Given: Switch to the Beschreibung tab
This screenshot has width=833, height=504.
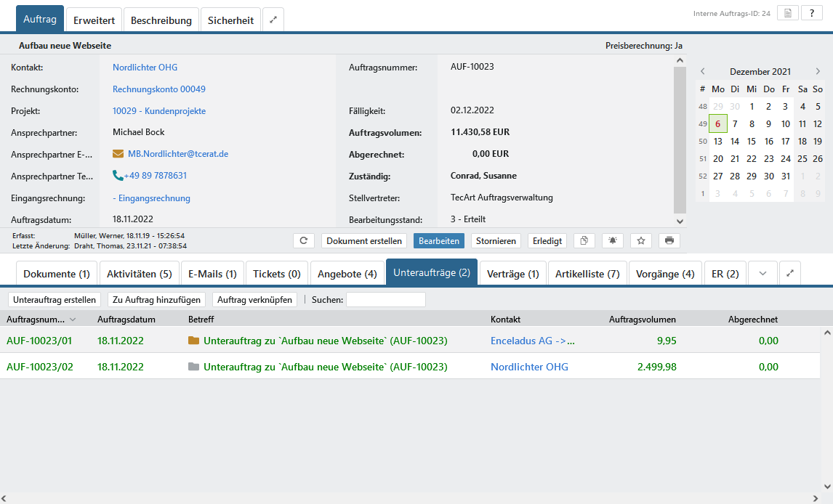Looking at the screenshot, I should [x=161, y=20].
